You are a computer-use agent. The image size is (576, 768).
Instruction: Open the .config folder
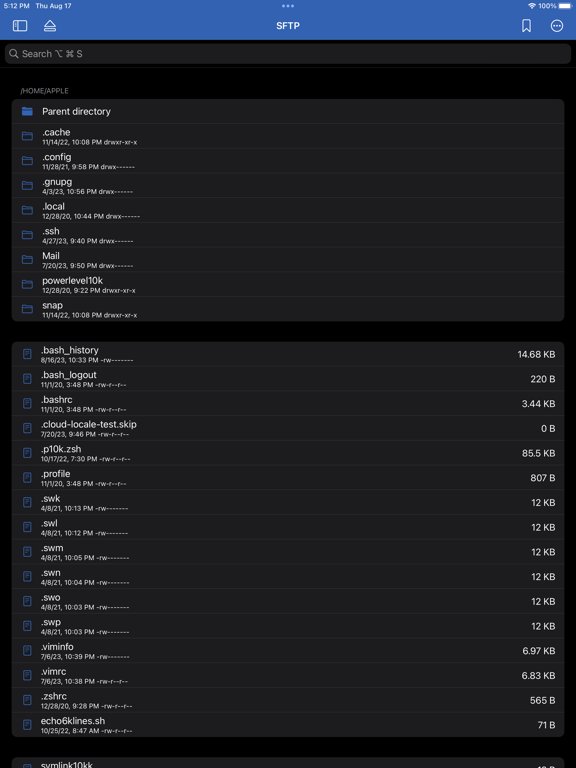pyautogui.click(x=288, y=161)
